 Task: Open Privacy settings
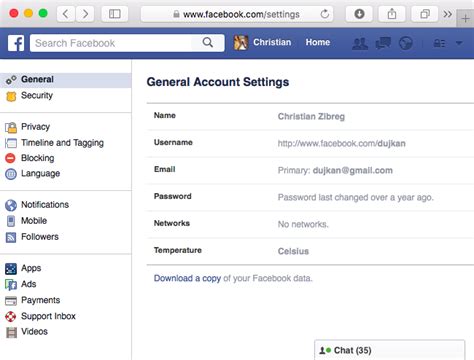click(x=35, y=127)
